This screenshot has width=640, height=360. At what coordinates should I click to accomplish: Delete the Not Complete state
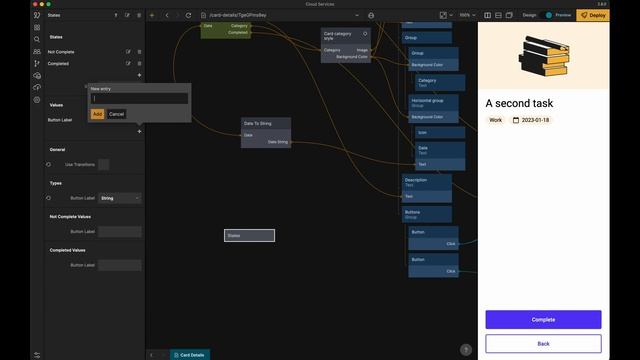click(x=139, y=52)
